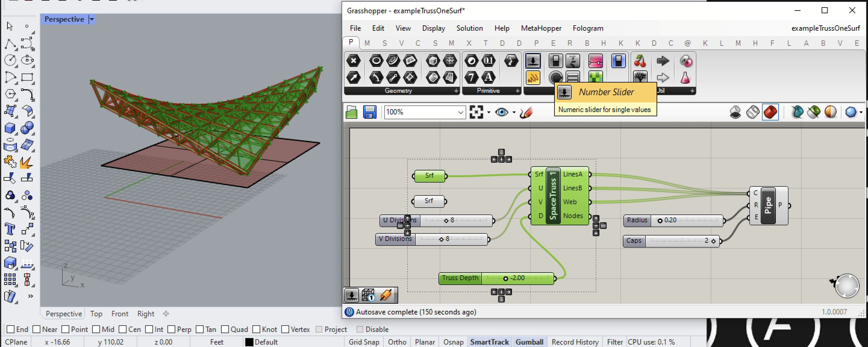Click the Rectangular Array tool in Rhino
The width and height of the screenshot is (868, 347).
(x=10, y=280)
